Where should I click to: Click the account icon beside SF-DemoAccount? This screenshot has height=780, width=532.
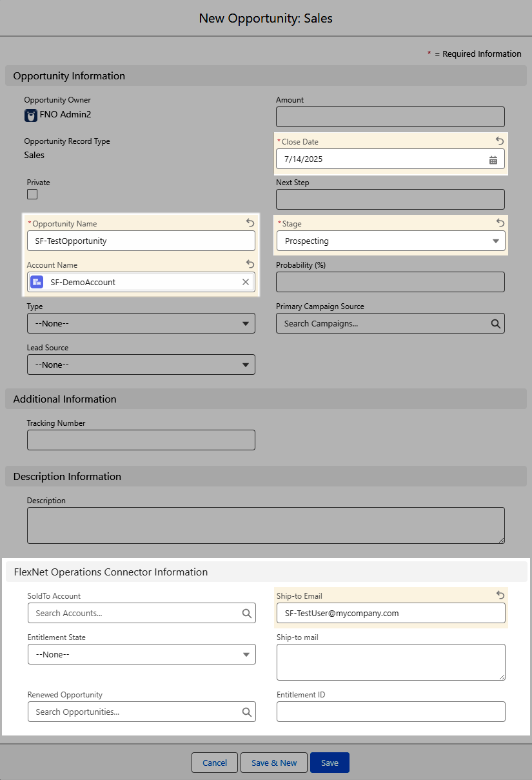pos(37,282)
